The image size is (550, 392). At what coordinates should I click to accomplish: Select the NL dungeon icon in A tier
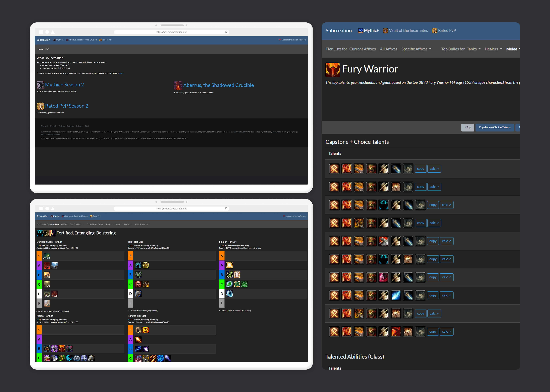click(47, 266)
